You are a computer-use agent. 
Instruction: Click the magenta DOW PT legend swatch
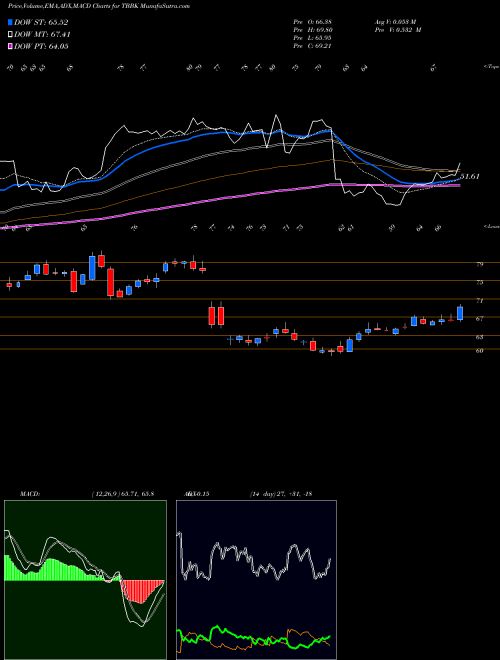click(x=10, y=46)
